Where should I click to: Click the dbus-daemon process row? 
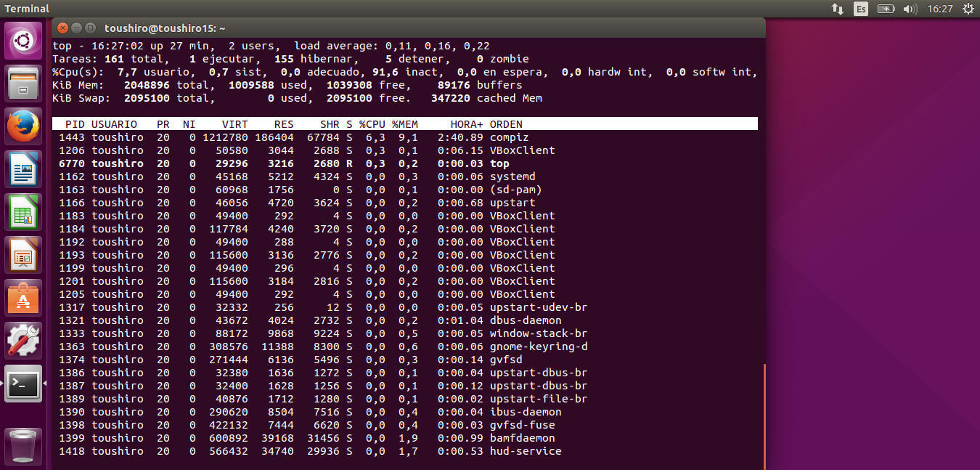[x=405, y=320]
